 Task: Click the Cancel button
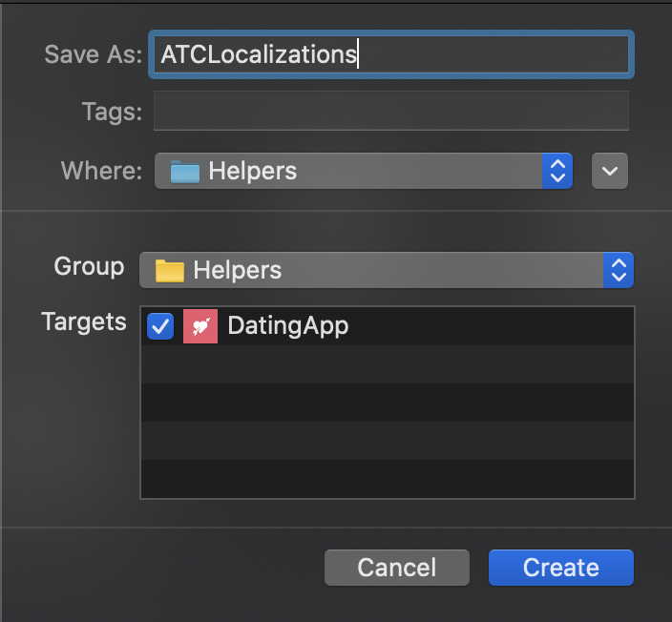coord(397,568)
